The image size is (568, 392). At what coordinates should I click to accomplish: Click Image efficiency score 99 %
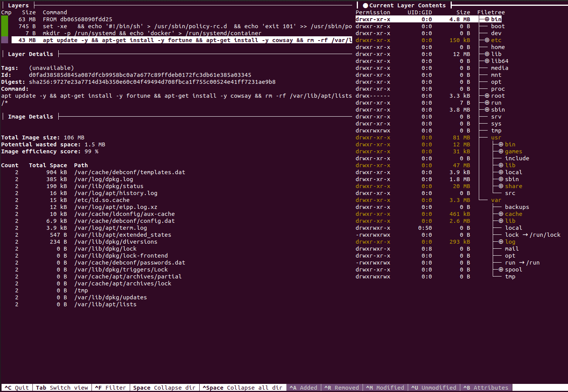50,151
